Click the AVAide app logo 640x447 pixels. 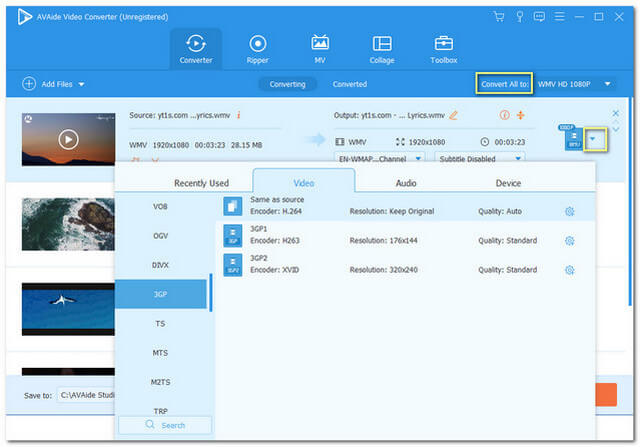24,17
